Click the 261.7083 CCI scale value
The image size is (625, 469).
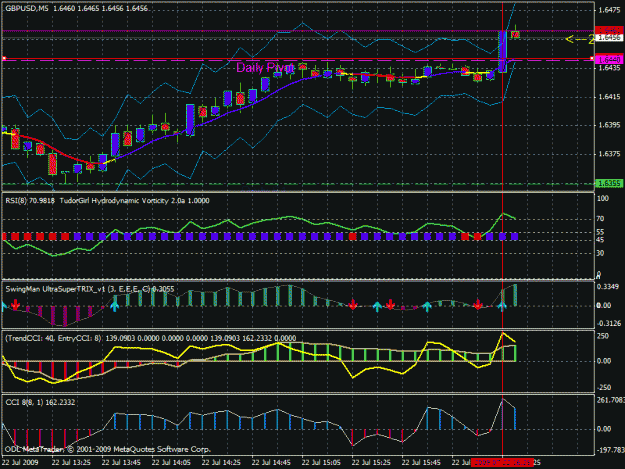pos(610,400)
